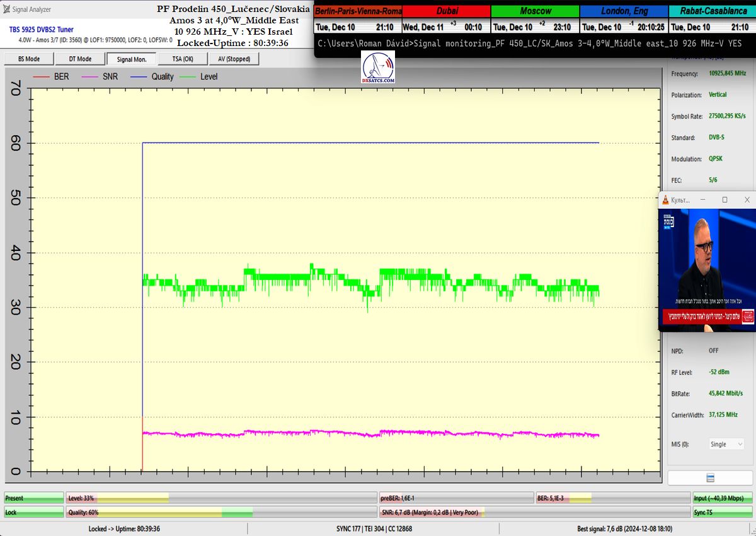Click the VLC video preview thumbnail
Image resolution: width=756 pixels, height=536 pixels.
707,270
